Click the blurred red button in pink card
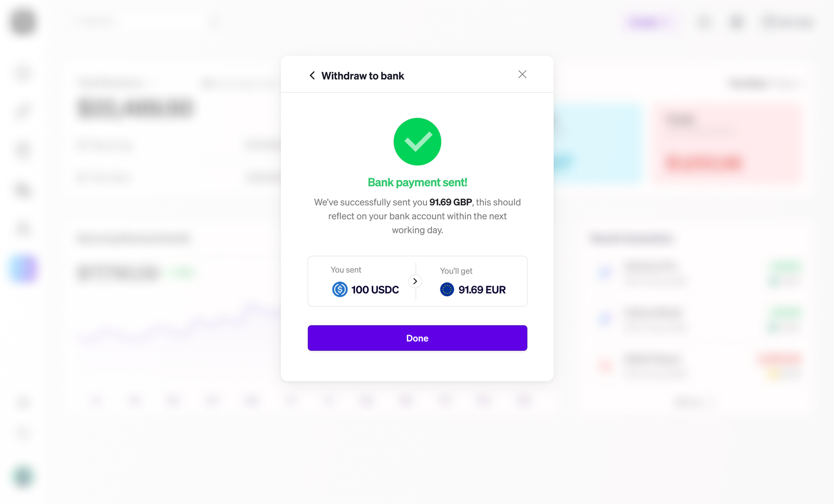Image resolution: width=834 pixels, height=504 pixels. click(703, 163)
